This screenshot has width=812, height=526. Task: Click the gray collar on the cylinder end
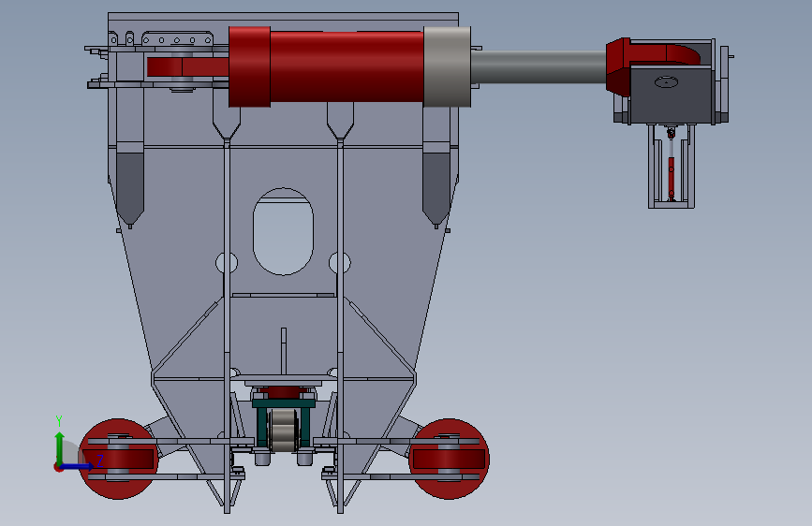(x=447, y=66)
